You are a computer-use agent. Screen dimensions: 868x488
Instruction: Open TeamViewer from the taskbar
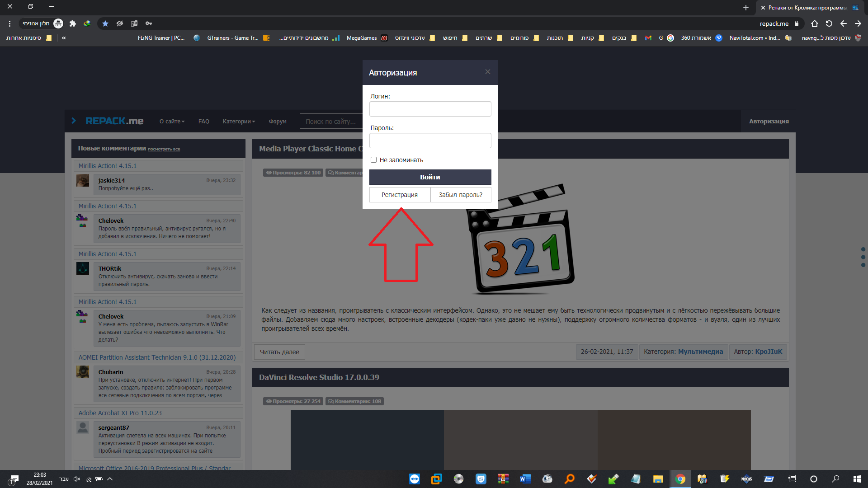[415, 479]
